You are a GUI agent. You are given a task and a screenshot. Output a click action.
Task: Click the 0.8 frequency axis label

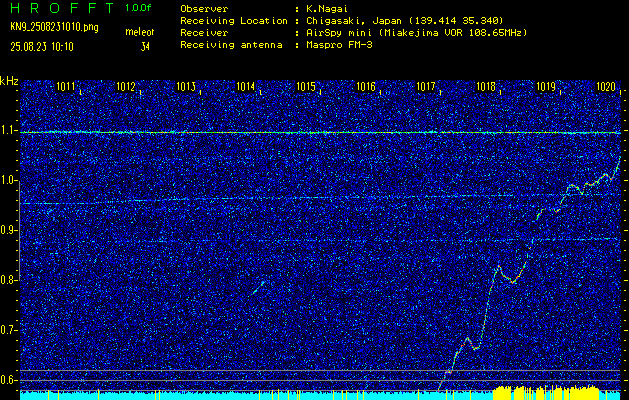coord(9,280)
